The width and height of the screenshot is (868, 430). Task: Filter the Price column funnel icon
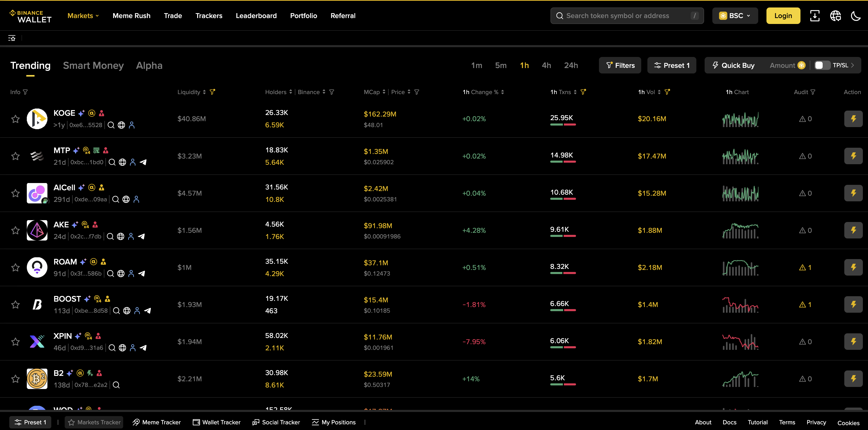point(417,92)
